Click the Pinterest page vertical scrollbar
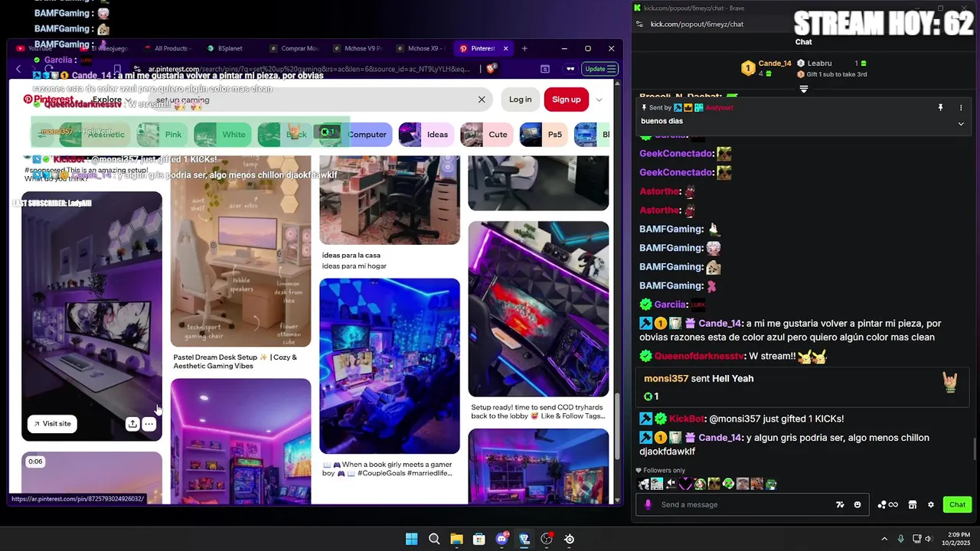 point(617,426)
